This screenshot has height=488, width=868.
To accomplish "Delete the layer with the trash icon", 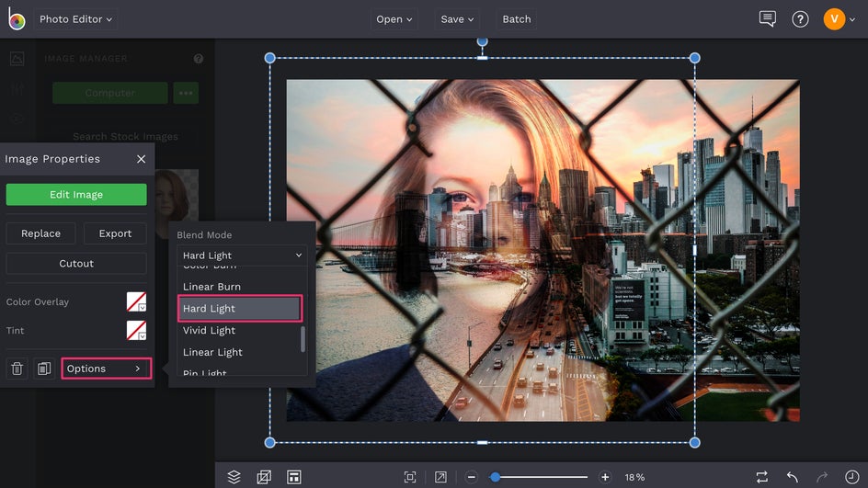I will (17, 369).
